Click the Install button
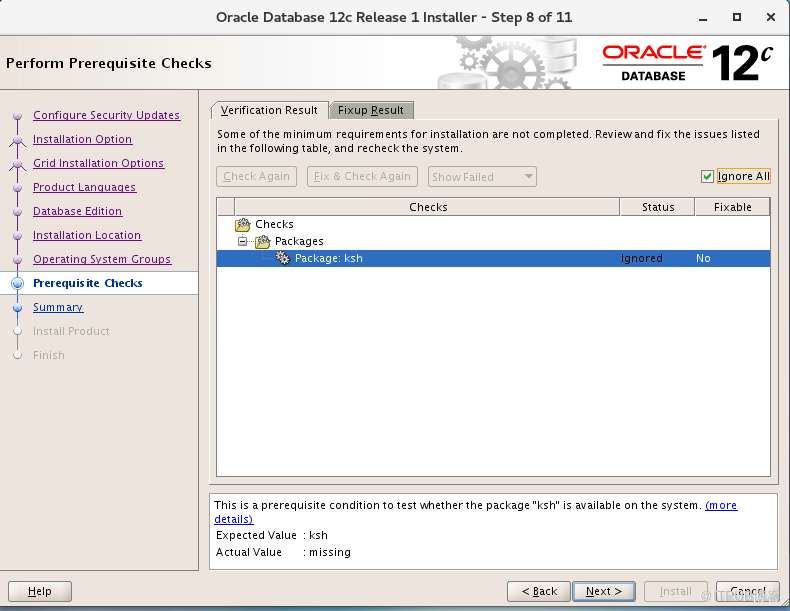The width and height of the screenshot is (790, 611). [676, 591]
